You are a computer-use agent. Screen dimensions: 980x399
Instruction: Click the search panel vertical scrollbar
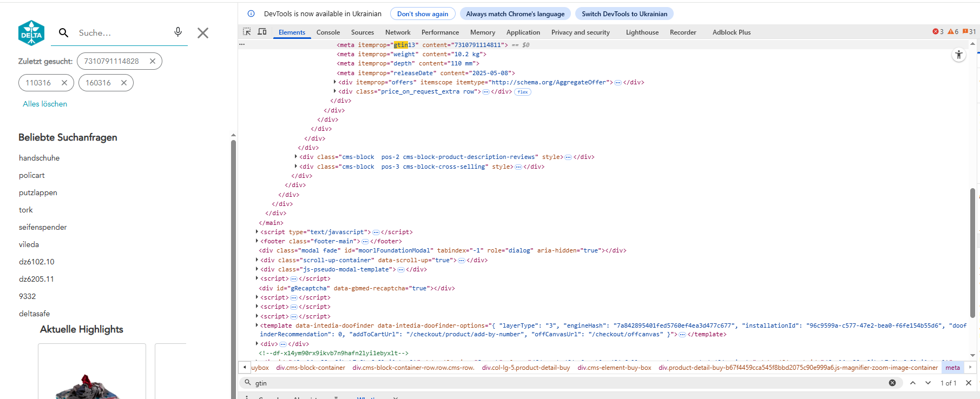233,269
